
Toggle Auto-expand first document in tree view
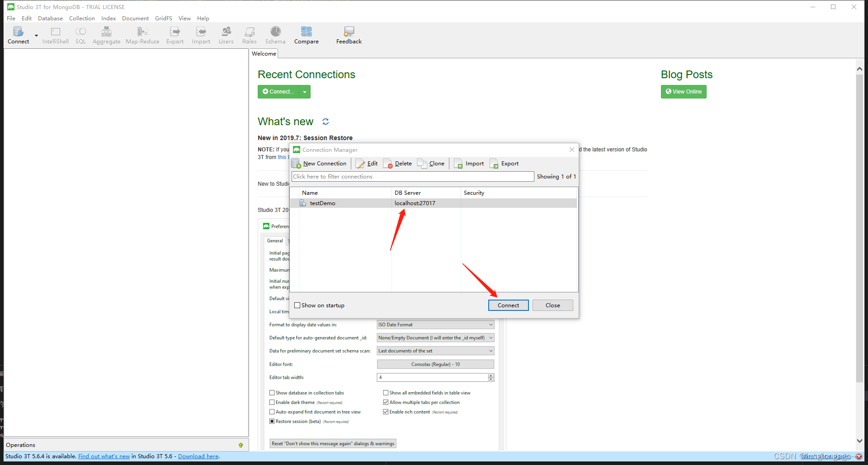coord(272,412)
